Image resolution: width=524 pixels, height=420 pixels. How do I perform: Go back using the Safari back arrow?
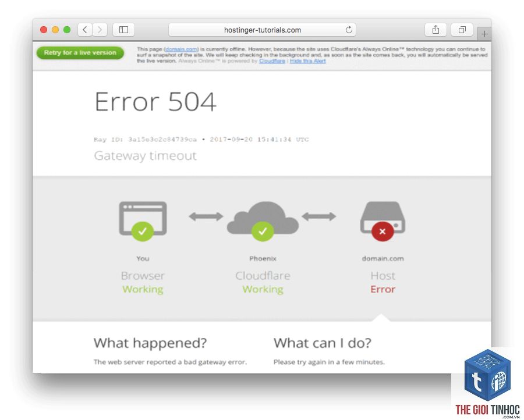coord(85,30)
